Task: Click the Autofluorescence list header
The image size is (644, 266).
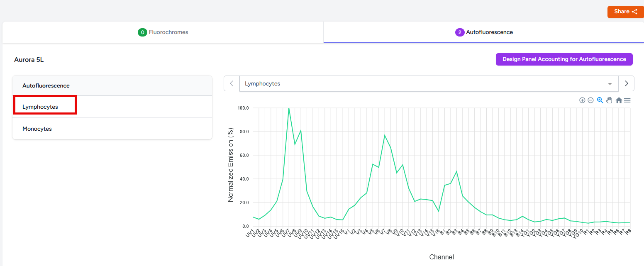Action: click(x=46, y=86)
